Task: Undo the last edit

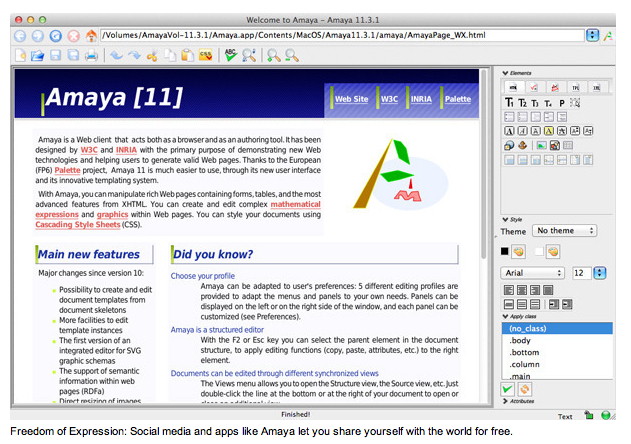Action: click(x=117, y=55)
